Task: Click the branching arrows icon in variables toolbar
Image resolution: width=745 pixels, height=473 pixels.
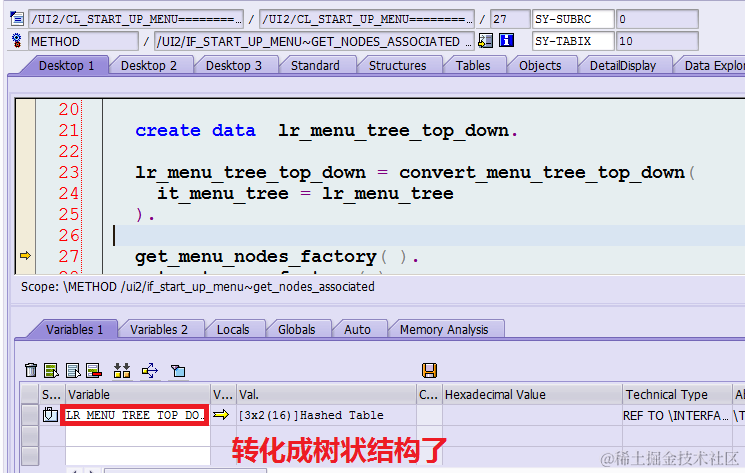Action: point(150,370)
